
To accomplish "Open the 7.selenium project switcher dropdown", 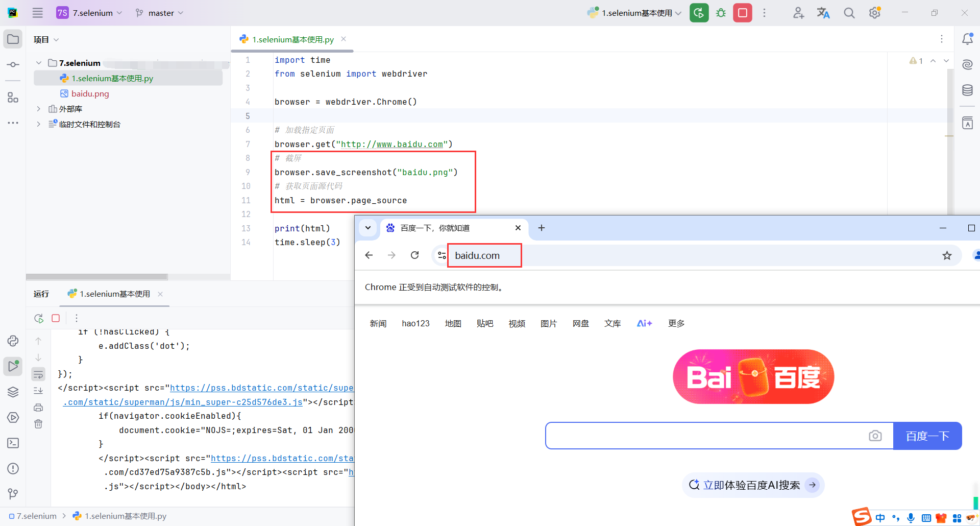I will [90, 13].
